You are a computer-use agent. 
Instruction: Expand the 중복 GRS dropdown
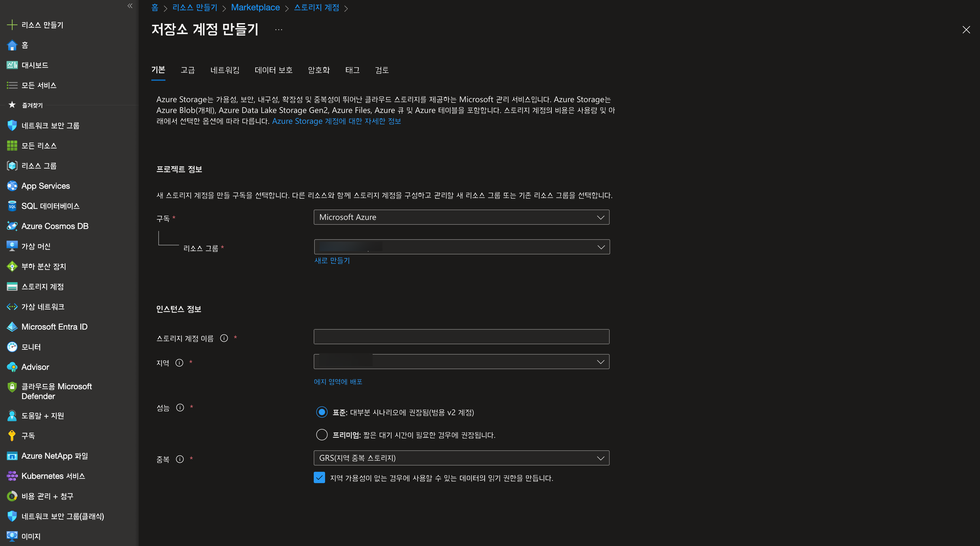tap(462, 458)
